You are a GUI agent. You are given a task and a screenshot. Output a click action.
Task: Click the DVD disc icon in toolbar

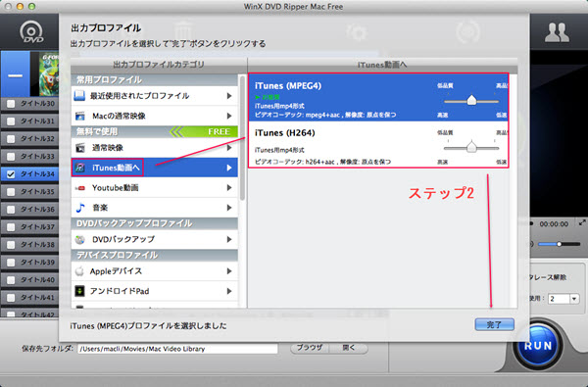tap(31, 32)
